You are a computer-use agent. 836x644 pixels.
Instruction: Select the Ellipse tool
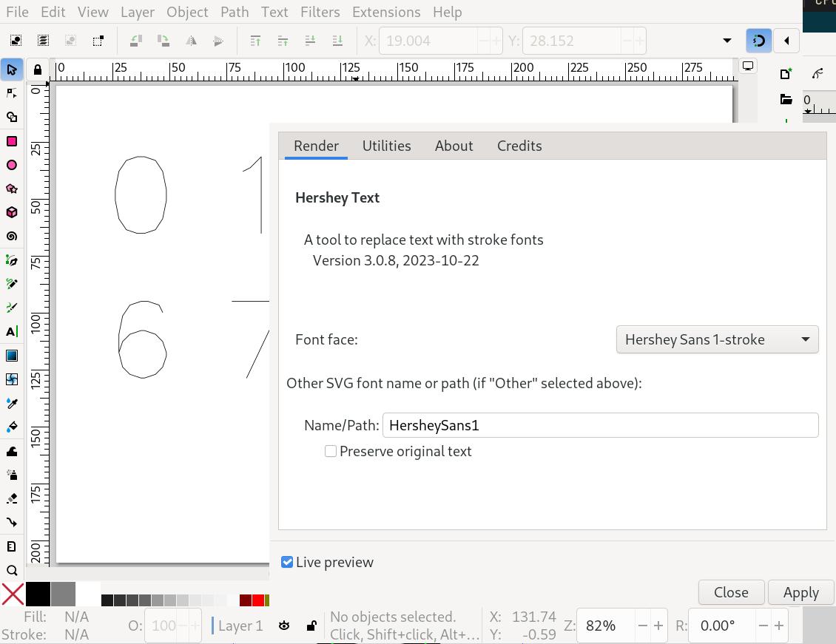tap(12, 165)
